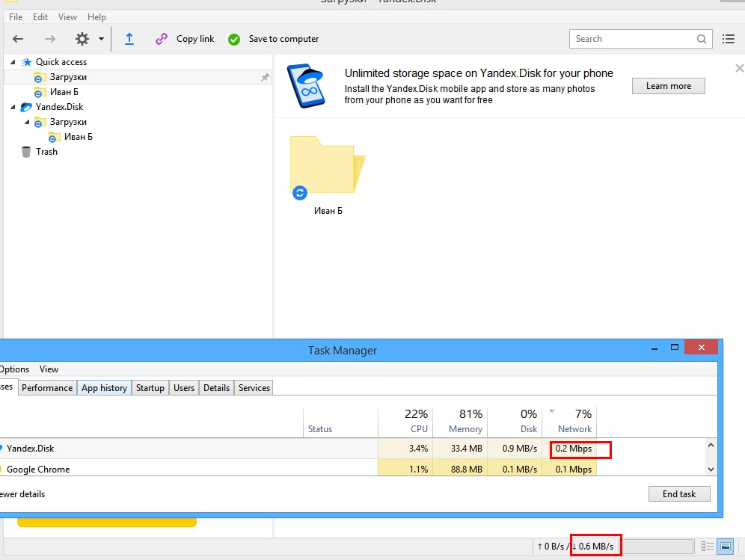Collapse Загрузки under Yandex.Disk

pos(27,122)
